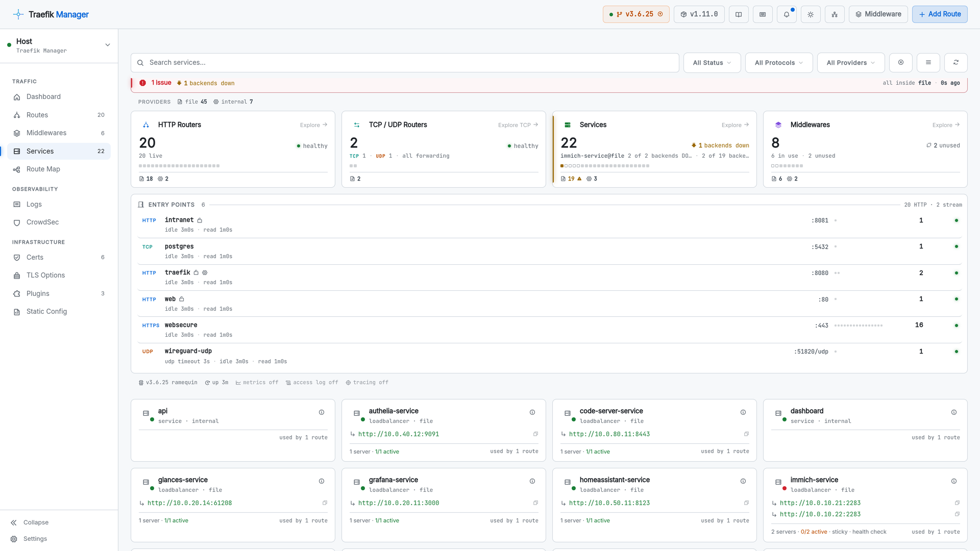Click the 1 issue alert label
The width and height of the screenshot is (980, 551).
(x=161, y=83)
